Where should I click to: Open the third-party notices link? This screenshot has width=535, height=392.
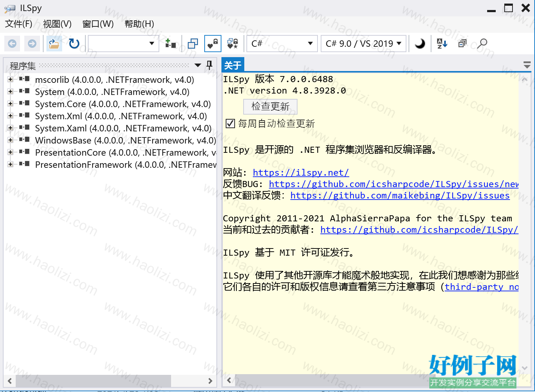click(481, 287)
